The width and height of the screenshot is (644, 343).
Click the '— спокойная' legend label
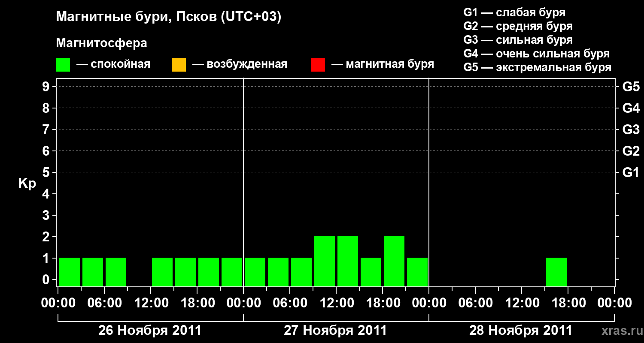pos(113,64)
